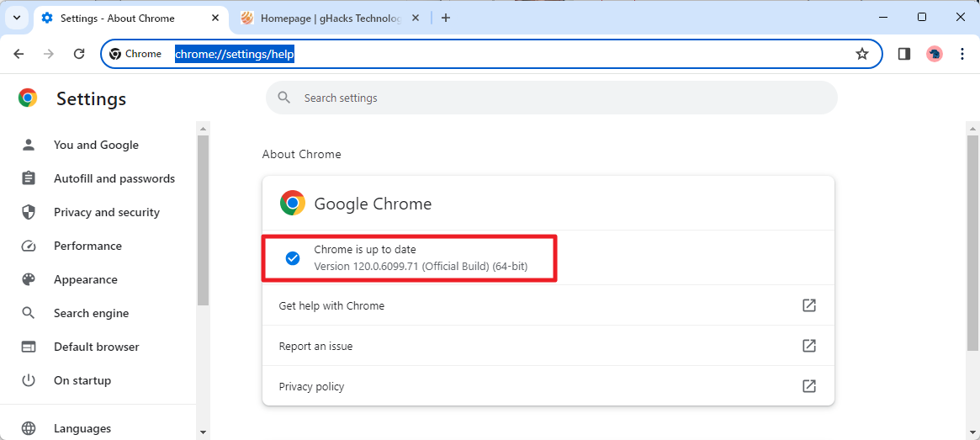Screen dimensions: 980x440
Task: Click the Version 120.0.6099.71 text
Action: (421, 267)
